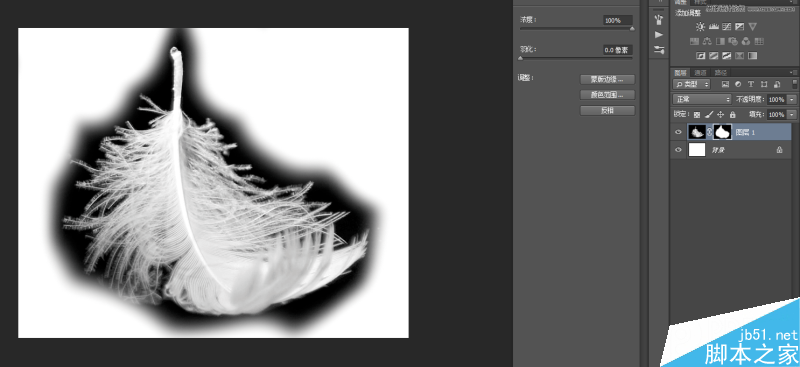Image resolution: width=800 pixels, height=367 pixels.
Task: Add a Gradient Map adjustment
Action: coord(753,56)
